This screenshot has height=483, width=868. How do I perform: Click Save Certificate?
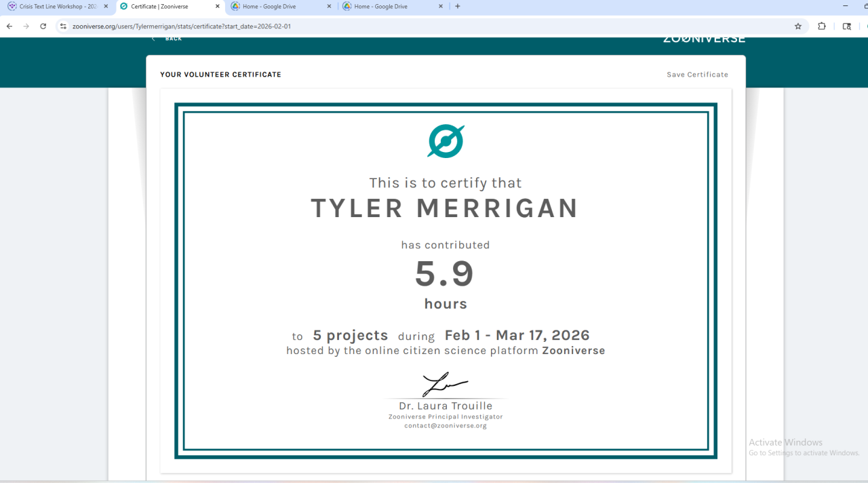coord(697,75)
